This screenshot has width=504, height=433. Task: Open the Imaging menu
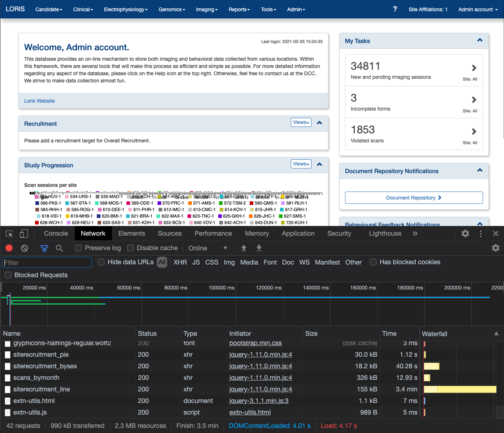pos(207,9)
